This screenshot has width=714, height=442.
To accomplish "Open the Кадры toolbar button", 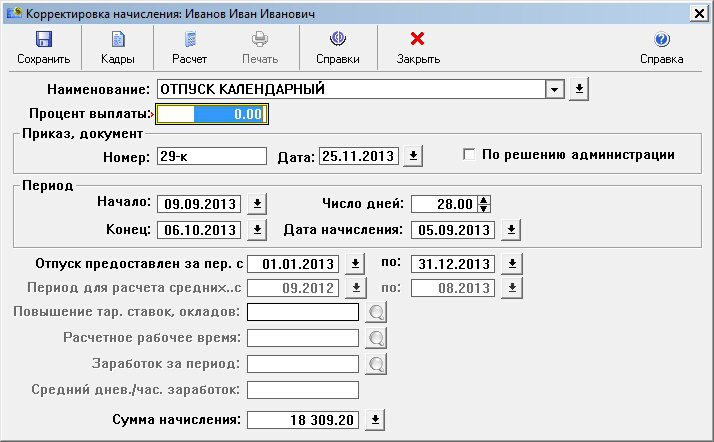I will point(117,40).
